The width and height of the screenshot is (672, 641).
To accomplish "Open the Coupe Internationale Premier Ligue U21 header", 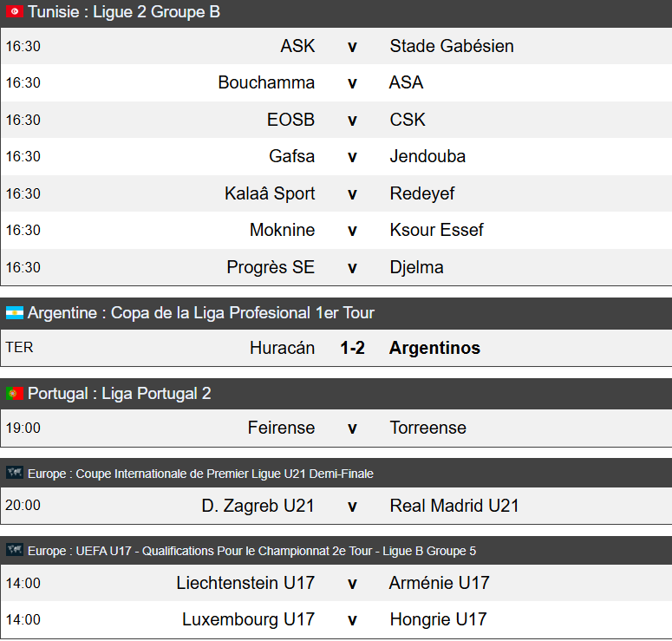I will 201,474.
